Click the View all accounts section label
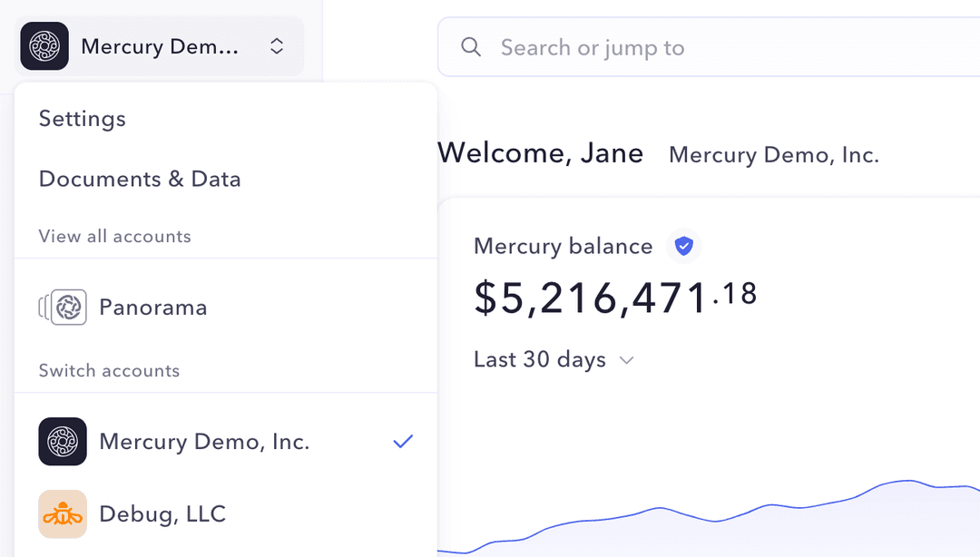This screenshot has height=557, width=980. click(115, 236)
